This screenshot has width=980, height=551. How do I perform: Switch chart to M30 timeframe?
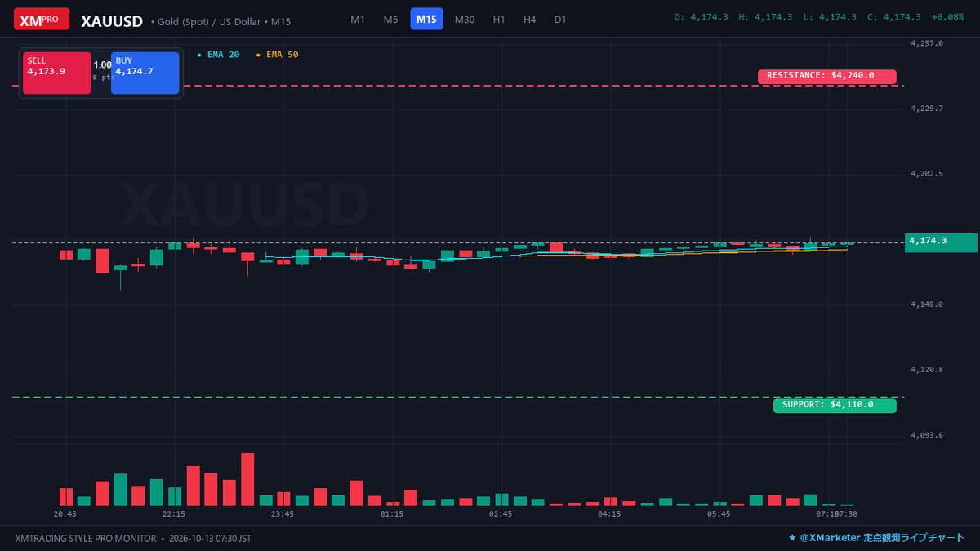465,19
